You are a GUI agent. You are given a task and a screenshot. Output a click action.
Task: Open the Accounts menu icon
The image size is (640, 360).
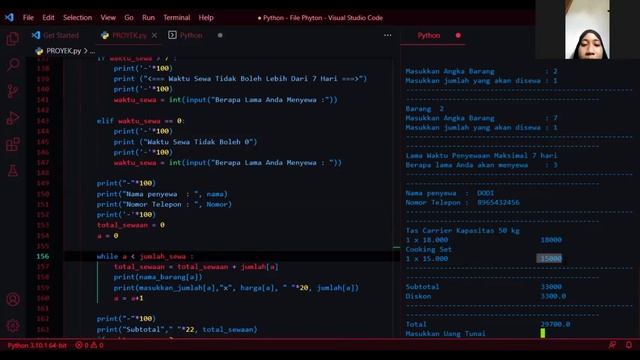13,300
